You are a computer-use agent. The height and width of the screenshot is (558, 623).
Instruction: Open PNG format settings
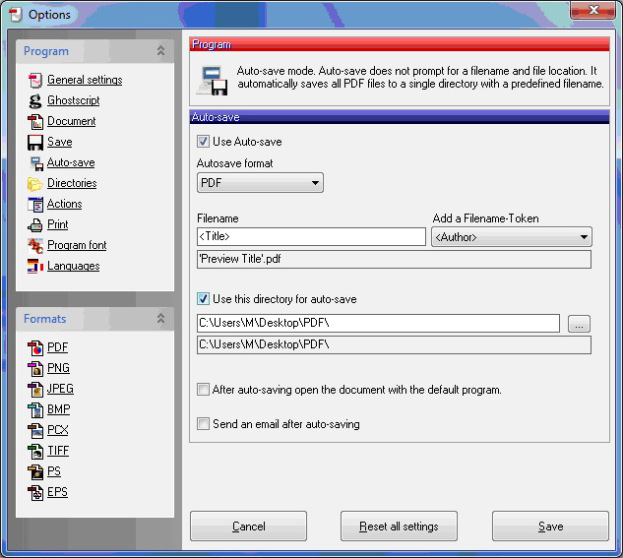(x=58, y=368)
